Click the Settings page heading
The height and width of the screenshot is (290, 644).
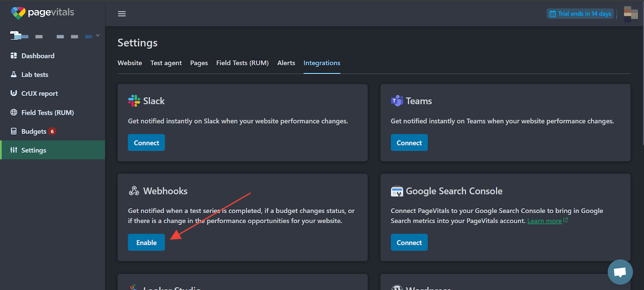137,43
